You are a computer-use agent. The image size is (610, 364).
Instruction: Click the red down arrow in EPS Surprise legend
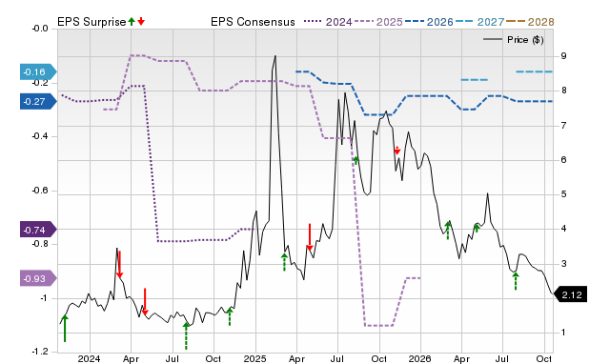click(141, 21)
